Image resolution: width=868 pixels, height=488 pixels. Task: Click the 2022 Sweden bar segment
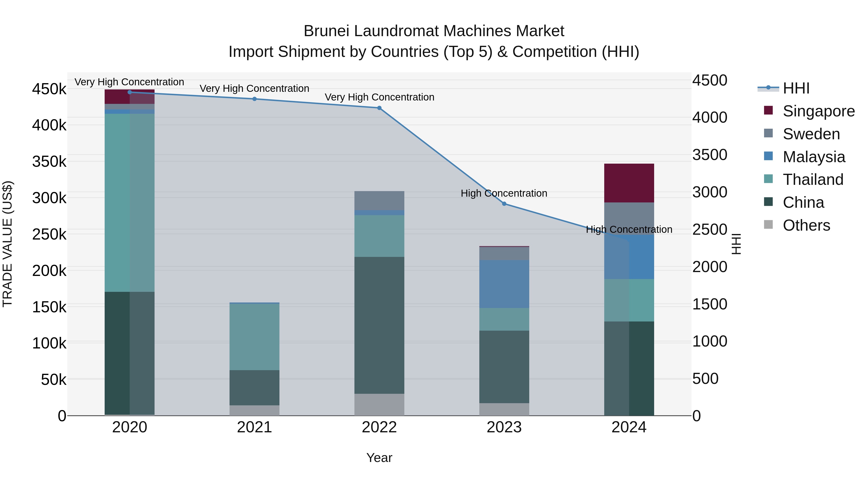click(380, 201)
